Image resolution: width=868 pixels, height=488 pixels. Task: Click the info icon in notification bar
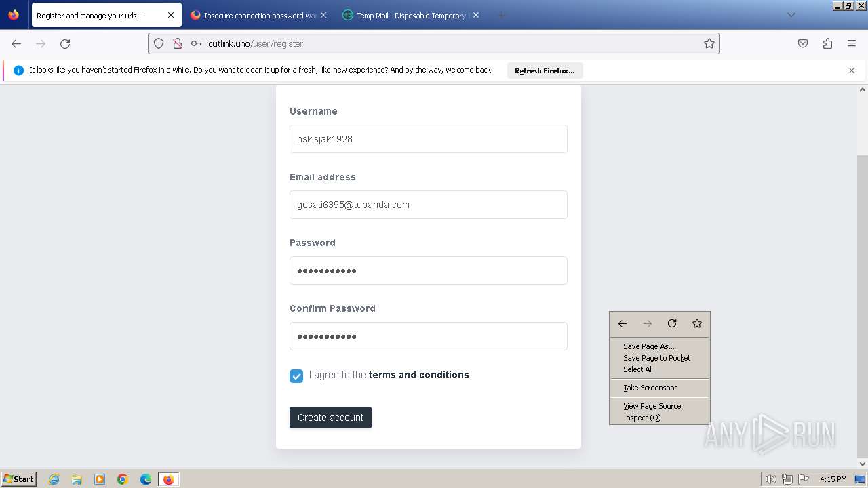[x=19, y=70]
